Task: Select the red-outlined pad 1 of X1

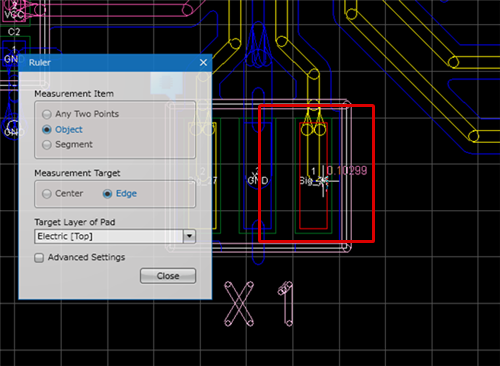Action: coord(313,176)
